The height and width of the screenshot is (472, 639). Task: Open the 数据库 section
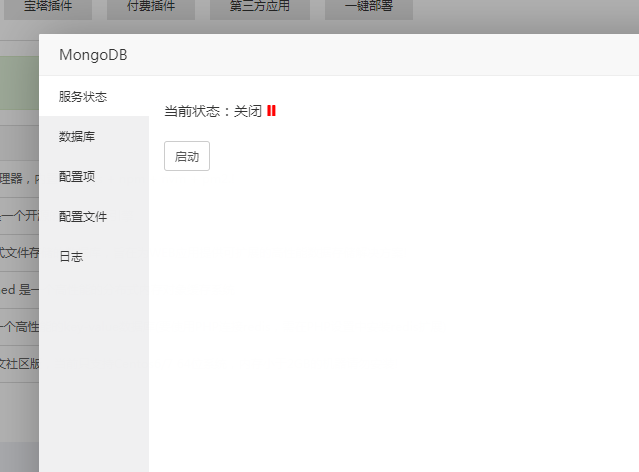click(94, 137)
